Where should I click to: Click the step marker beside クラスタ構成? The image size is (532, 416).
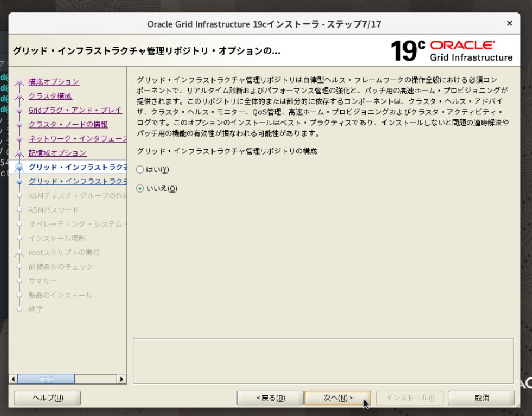[20, 97]
